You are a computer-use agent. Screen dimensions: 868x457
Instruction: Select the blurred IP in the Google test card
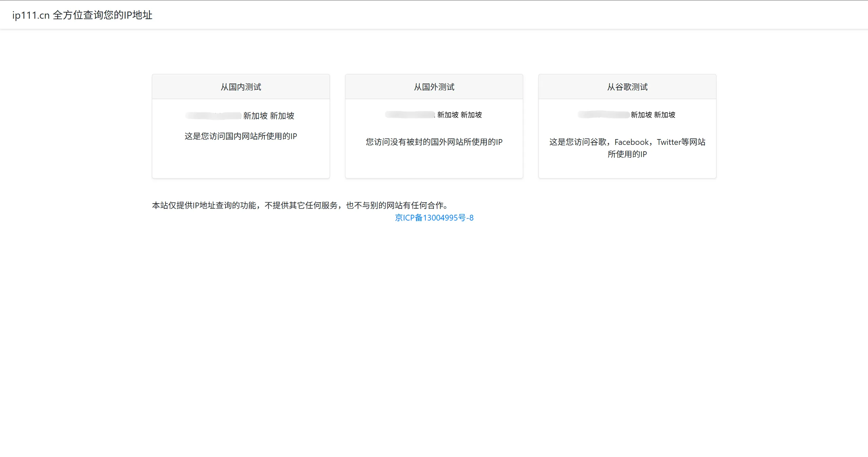[x=604, y=114]
